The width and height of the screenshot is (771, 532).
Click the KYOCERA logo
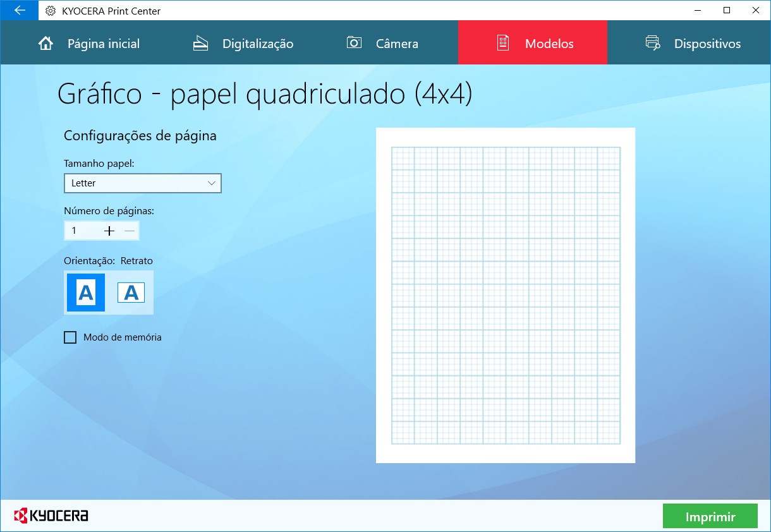point(51,516)
